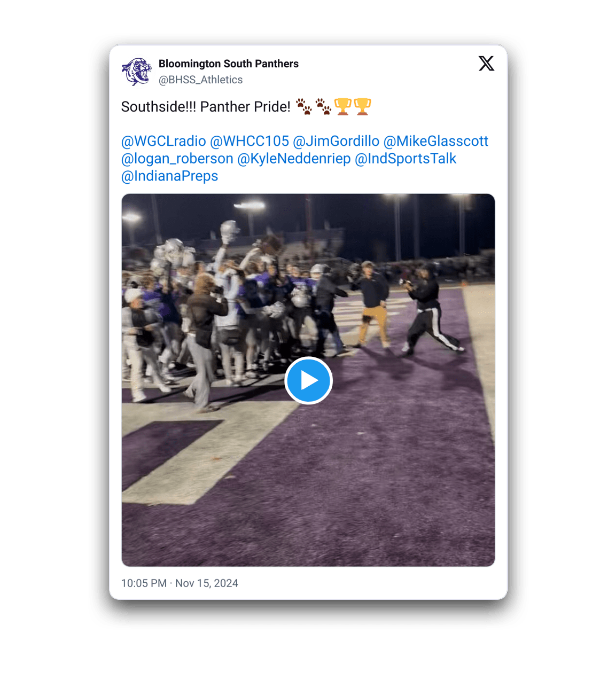Visit the @IndSportsTalk mention
Image resolution: width=616 pixels, height=688 pixels.
click(x=406, y=159)
